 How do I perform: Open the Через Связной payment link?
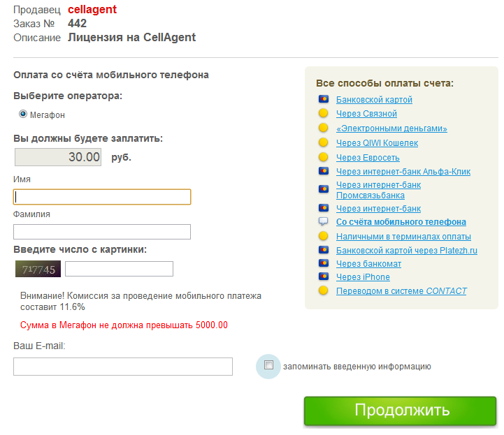tap(366, 114)
